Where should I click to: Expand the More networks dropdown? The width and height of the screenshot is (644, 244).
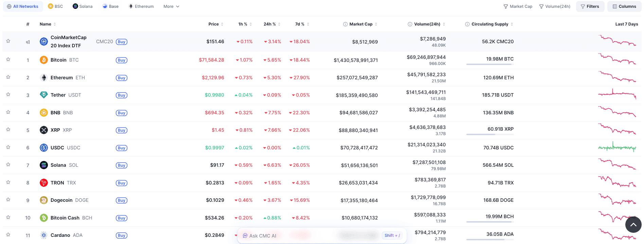click(171, 6)
